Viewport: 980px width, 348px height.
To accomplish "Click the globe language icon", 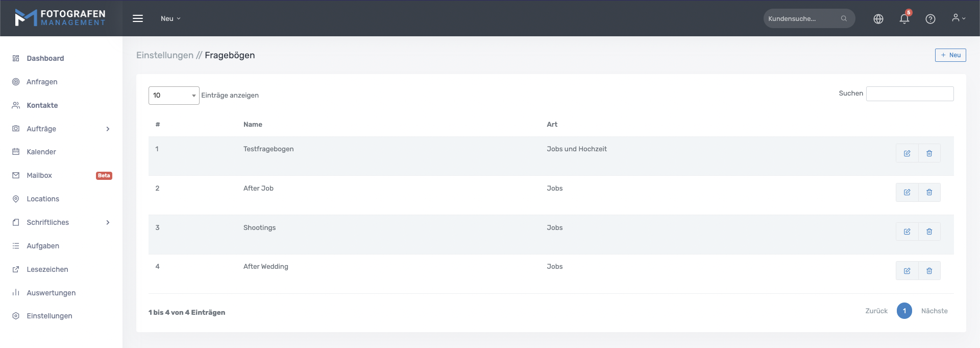I will coord(878,19).
